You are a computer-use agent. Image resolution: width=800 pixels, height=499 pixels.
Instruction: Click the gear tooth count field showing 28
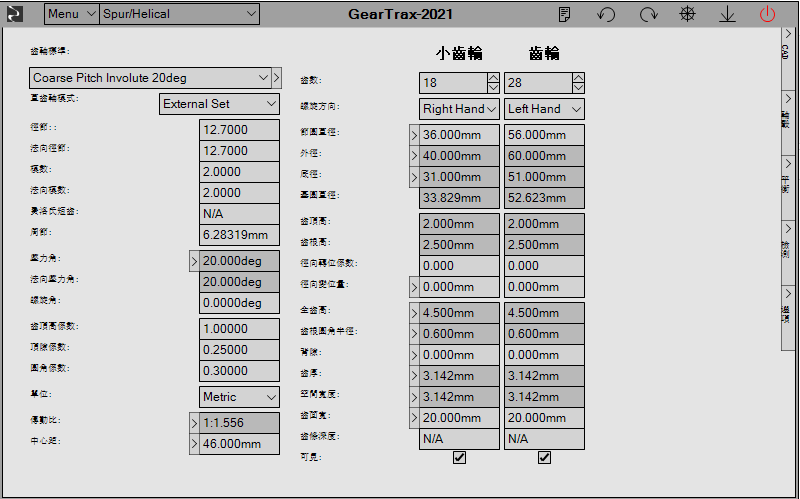click(x=538, y=83)
